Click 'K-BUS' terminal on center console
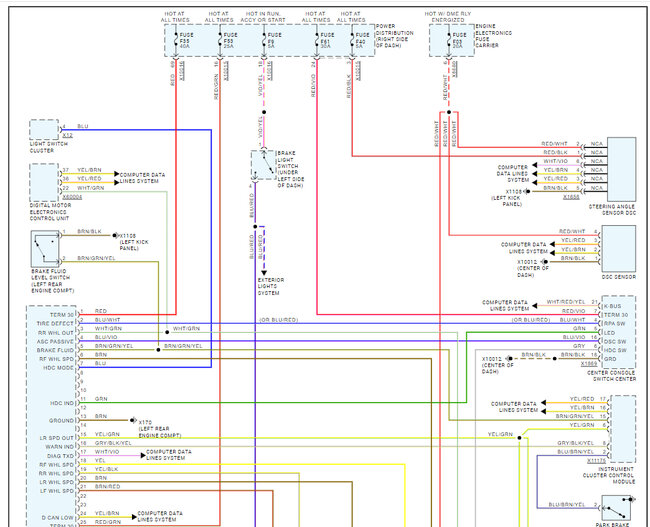650x527 pixels. (613, 306)
